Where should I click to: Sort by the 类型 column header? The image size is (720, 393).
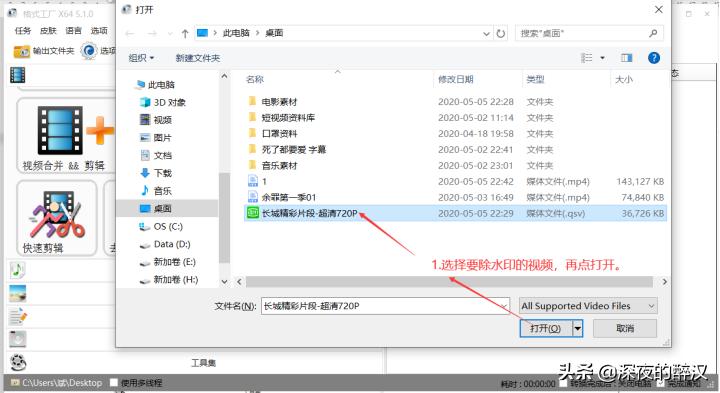[x=535, y=79]
